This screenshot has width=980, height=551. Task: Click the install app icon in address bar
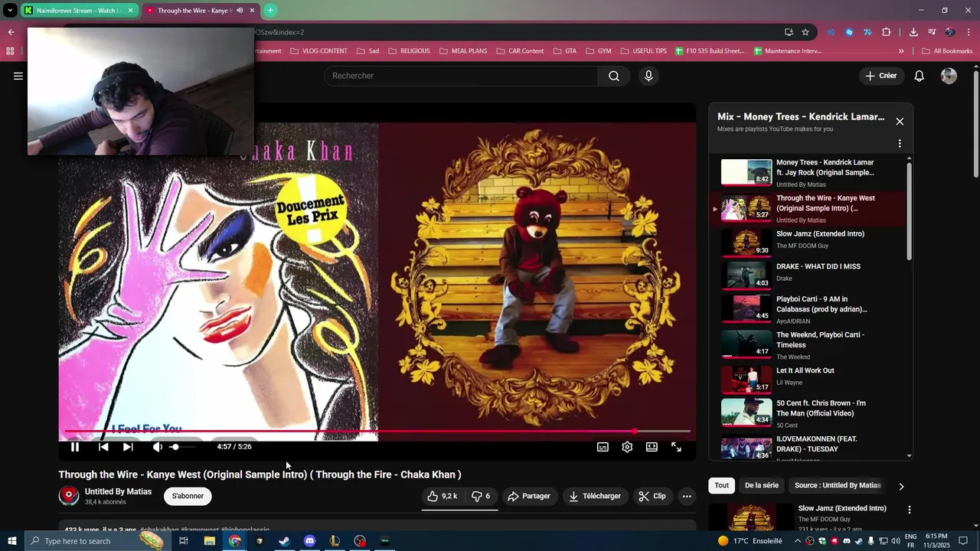click(x=789, y=32)
